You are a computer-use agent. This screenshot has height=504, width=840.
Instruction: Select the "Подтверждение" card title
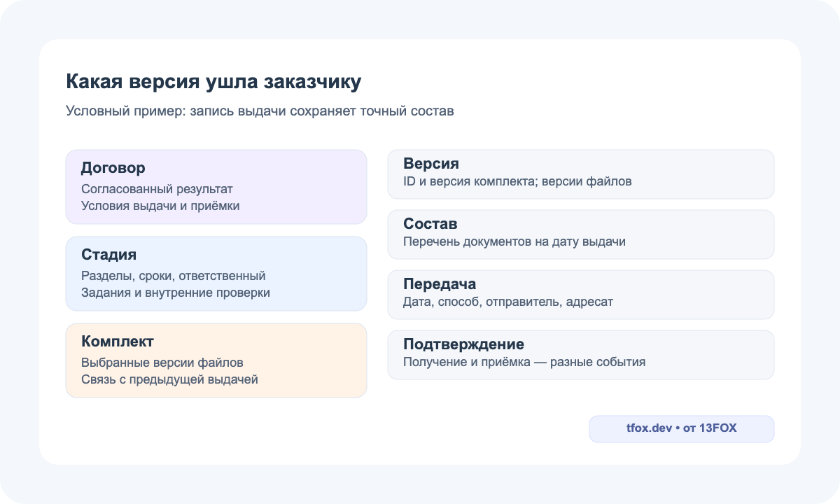tap(463, 344)
